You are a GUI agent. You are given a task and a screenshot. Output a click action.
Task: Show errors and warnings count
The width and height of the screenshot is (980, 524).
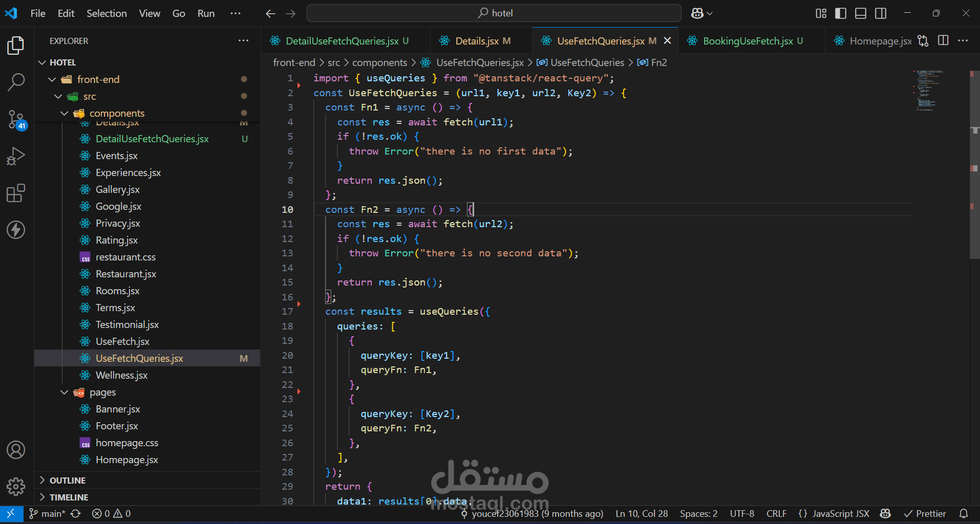click(x=111, y=513)
